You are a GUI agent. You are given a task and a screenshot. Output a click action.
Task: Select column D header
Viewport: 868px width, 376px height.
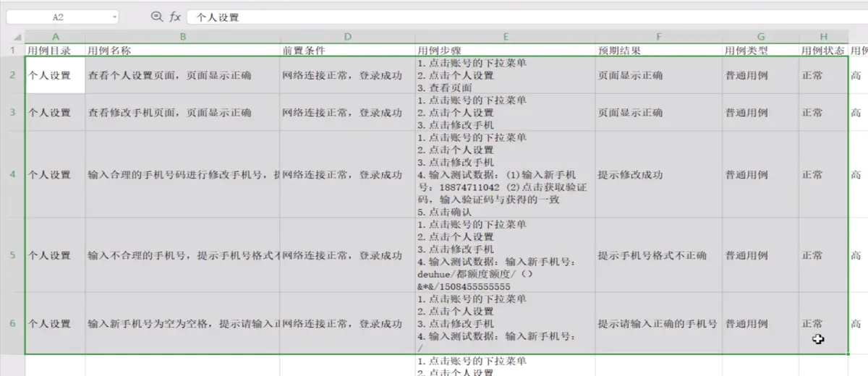tap(348, 37)
